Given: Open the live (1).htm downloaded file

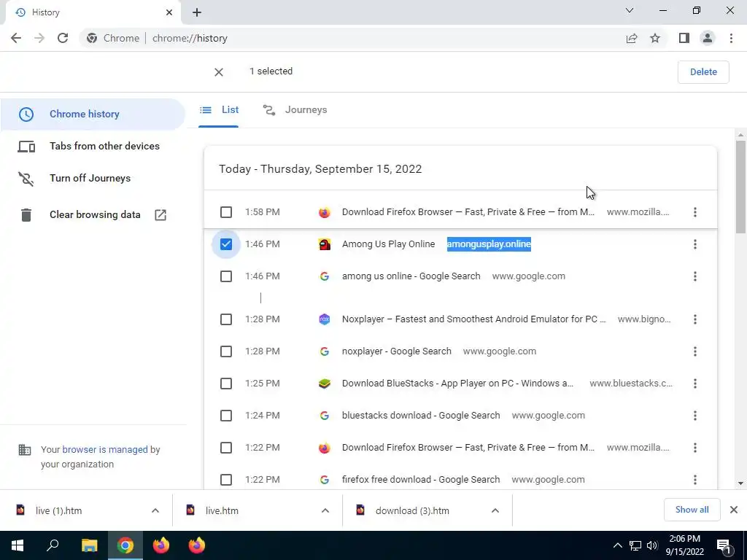Looking at the screenshot, I should pos(58,510).
